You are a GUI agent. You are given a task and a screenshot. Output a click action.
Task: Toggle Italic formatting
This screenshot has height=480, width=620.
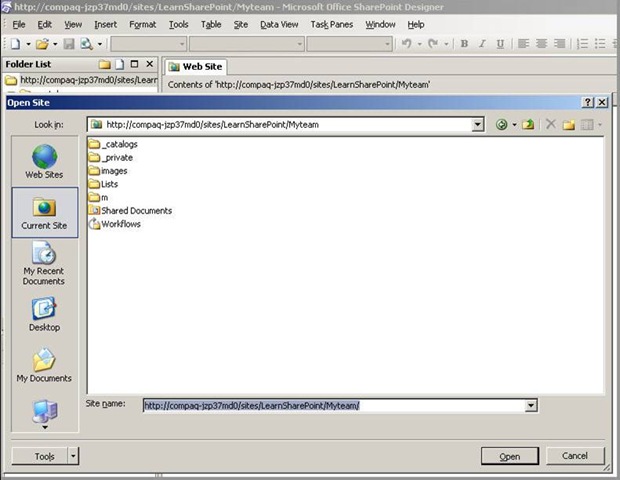(482, 43)
